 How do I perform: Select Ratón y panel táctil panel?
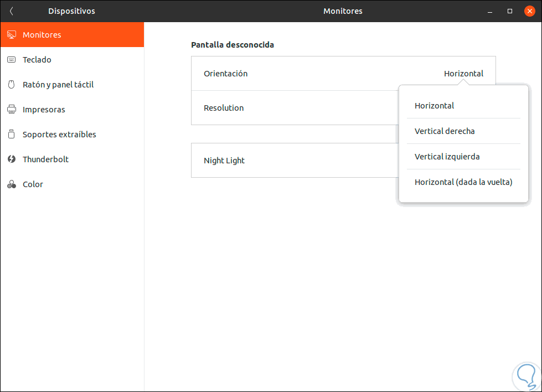(58, 85)
